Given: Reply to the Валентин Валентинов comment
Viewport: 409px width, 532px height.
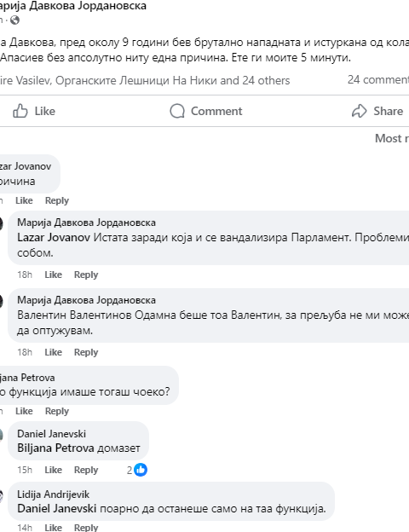Looking at the screenshot, I should click(x=86, y=352).
